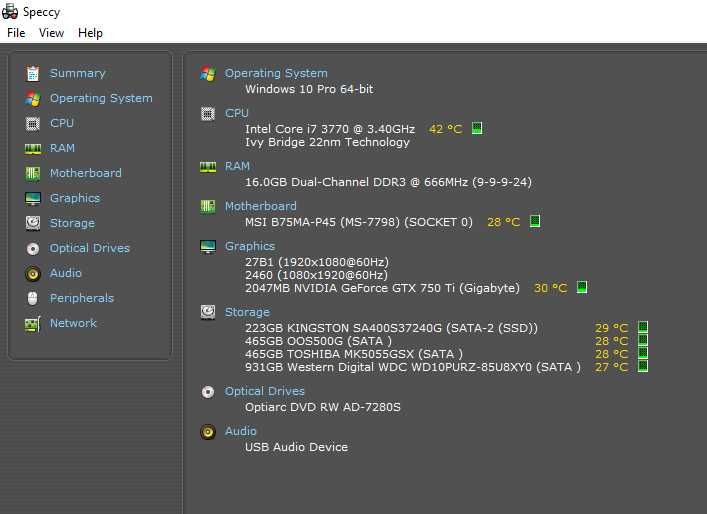Click the Storage heading link in summary

click(247, 312)
